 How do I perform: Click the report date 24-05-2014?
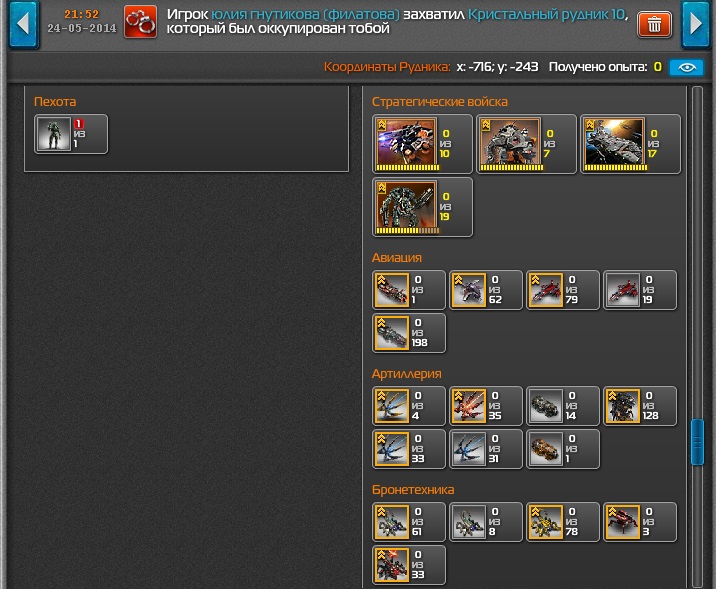coord(82,28)
